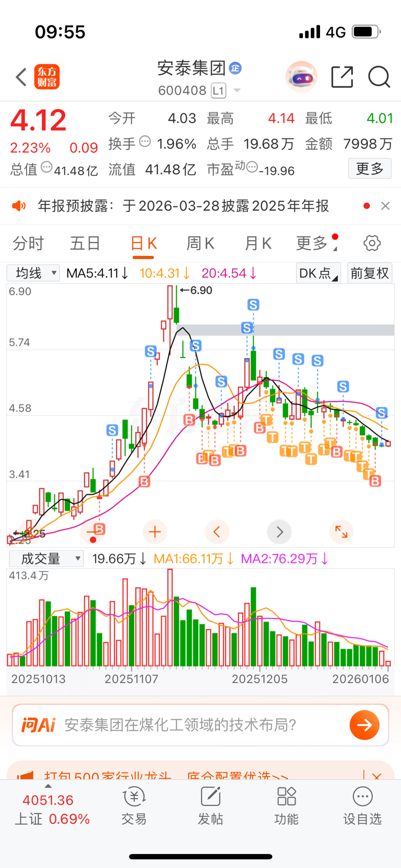
Task: Tap the 更多 button for more quote data
Action: pos(370,169)
